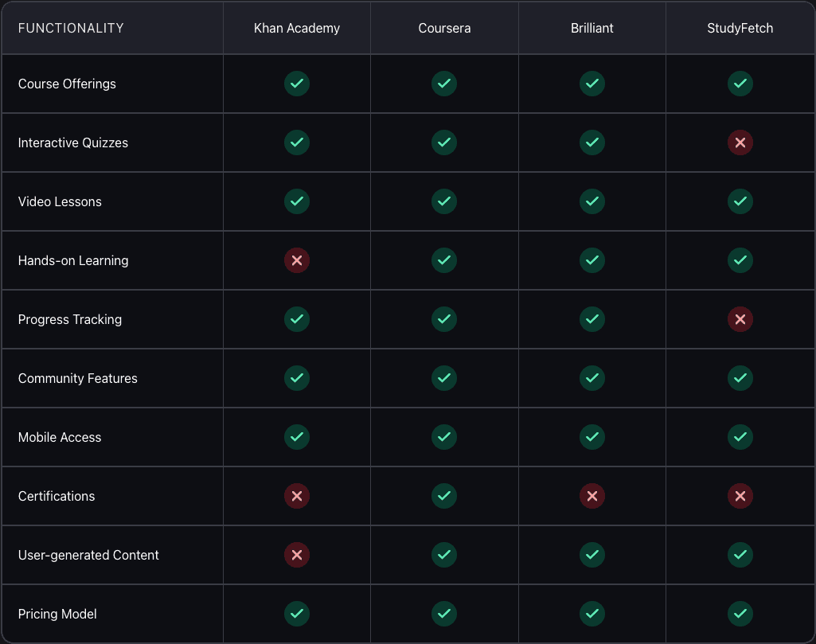Click StudyFetch's Progress Tracking red X

[x=740, y=319]
